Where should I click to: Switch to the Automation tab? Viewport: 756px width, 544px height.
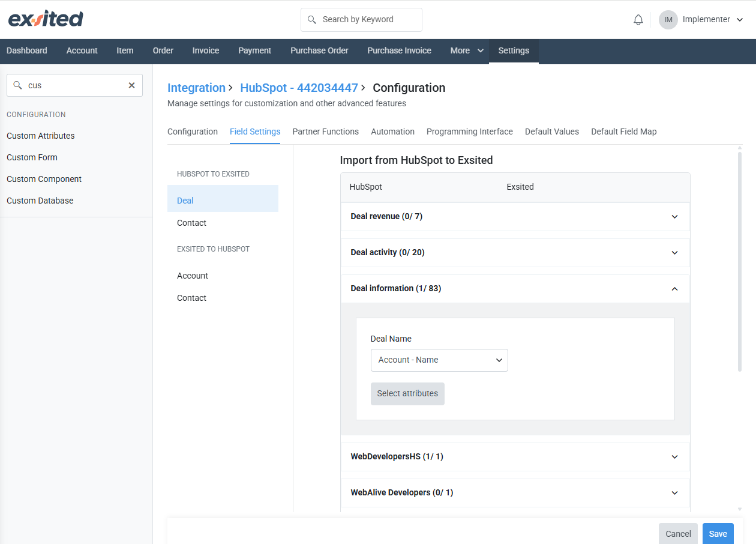point(392,131)
